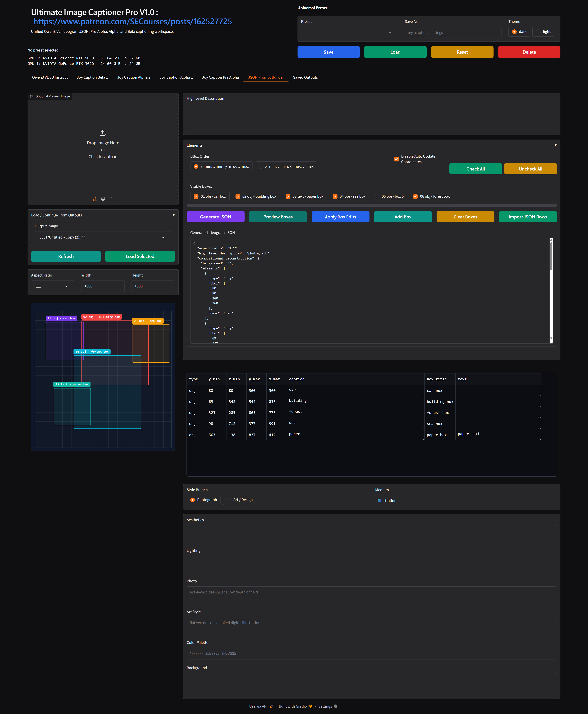Open the Patreon SECourses link
Image resolution: width=588 pixels, height=714 pixels.
pyautogui.click(x=132, y=22)
